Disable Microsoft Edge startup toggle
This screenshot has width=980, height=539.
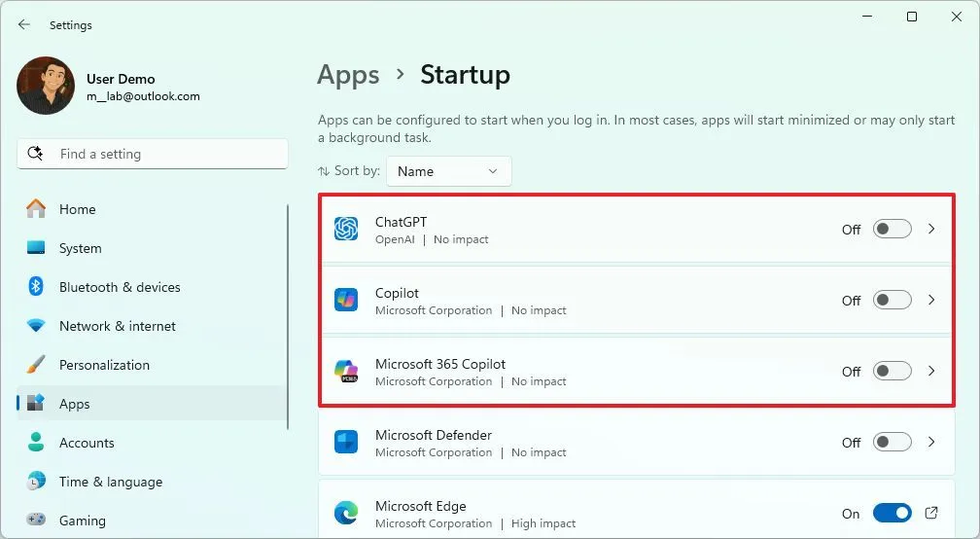pyautogui.click(x=892, y=513)
